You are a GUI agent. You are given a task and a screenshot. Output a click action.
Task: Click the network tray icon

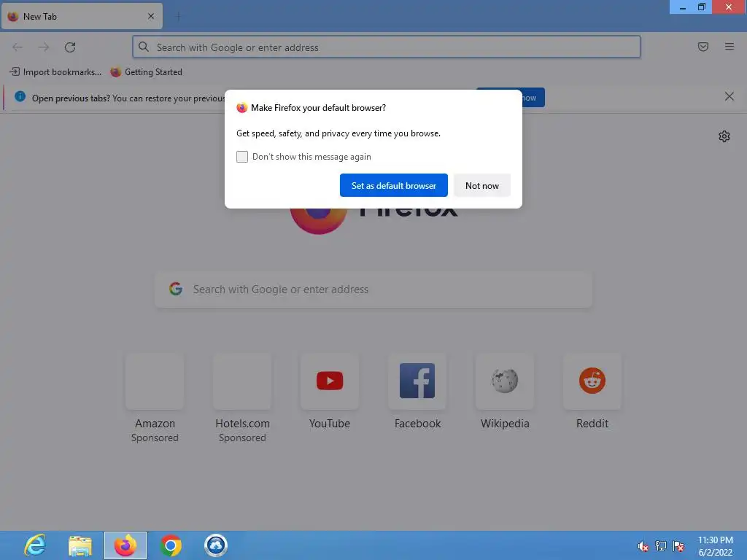click(661, 545)
